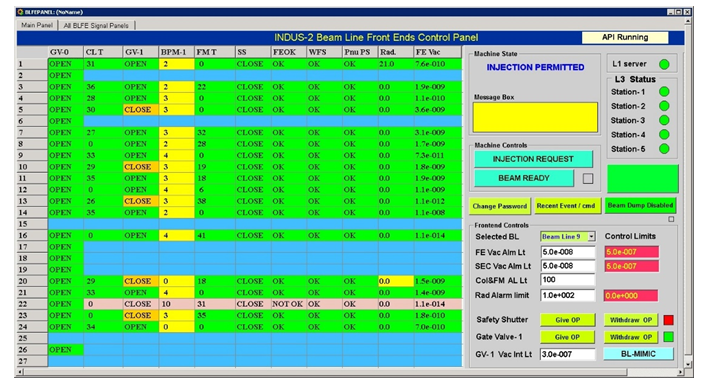The width and height of the screenshot is (716, 391).
Task: Click the API Running status label
Action: coord(625,37)
